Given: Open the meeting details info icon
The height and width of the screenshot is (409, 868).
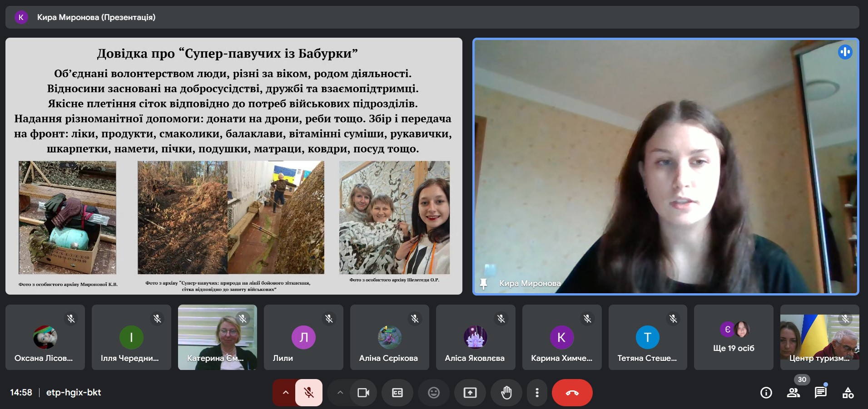Looking at the screenshot, I should [766, 393].
